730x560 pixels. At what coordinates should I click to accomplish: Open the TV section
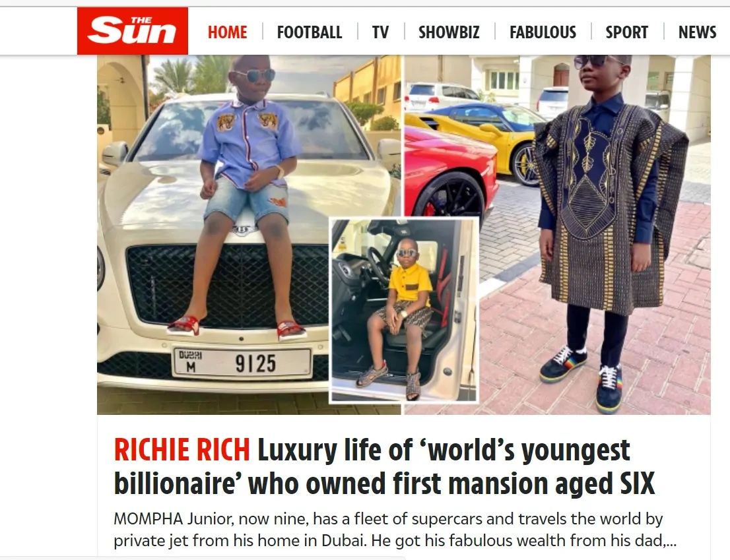coord(380,32)
